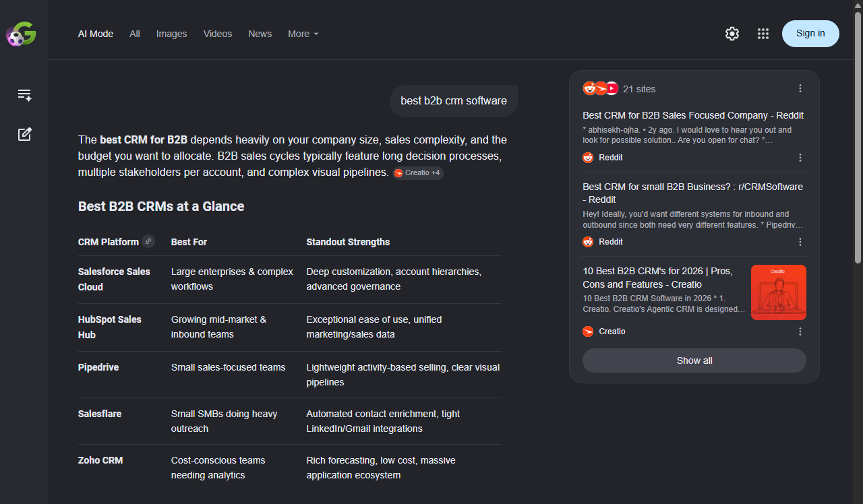This screenshot has height=504, width=863.
Task: Click the stacked site icons beside 21 sites
Action: (601, 88)
